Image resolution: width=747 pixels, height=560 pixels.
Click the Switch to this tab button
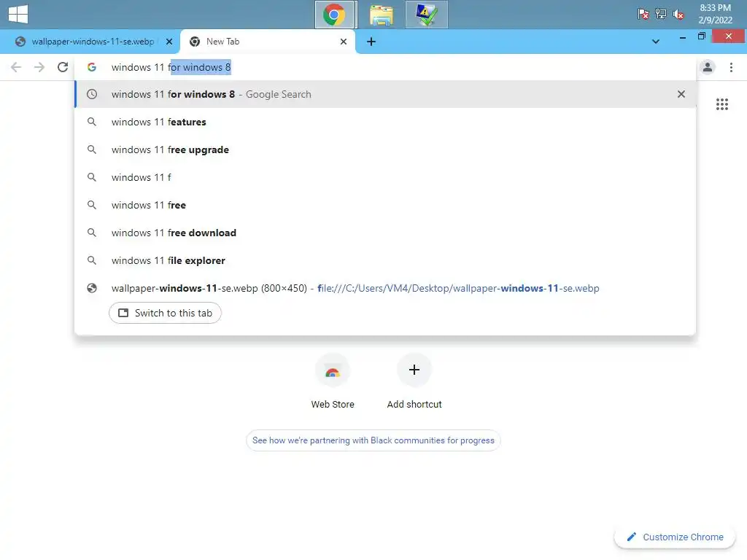[165, 313]
